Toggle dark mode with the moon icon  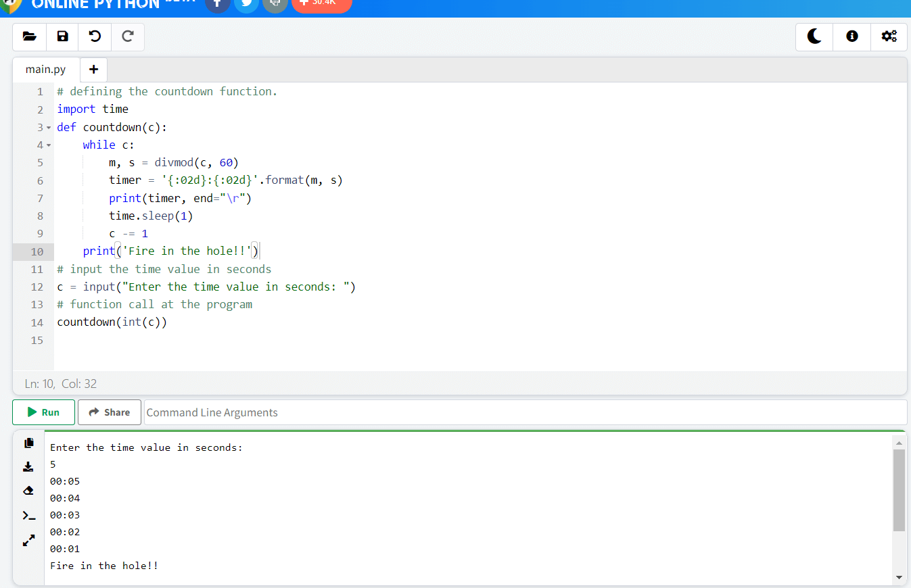pos(814,36)
